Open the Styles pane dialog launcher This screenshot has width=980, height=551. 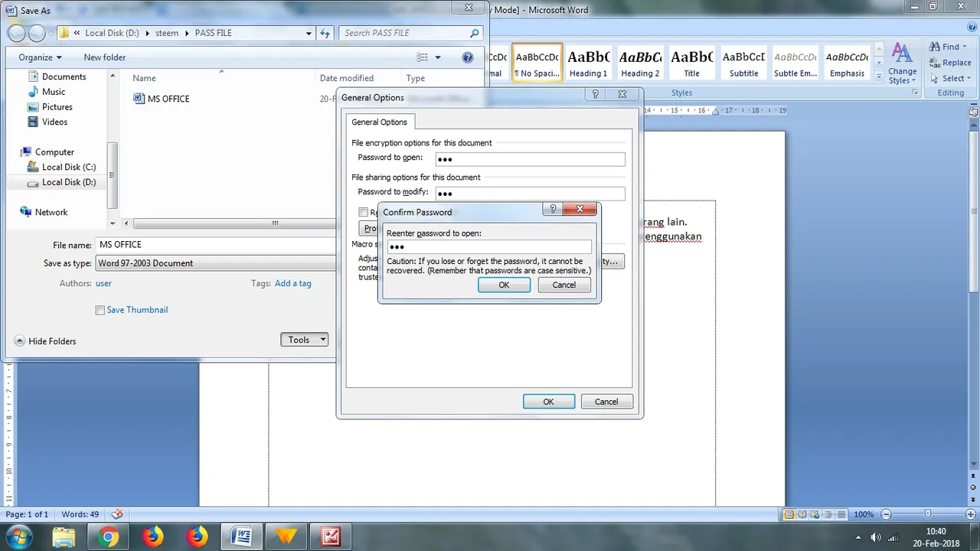point(915,93)
